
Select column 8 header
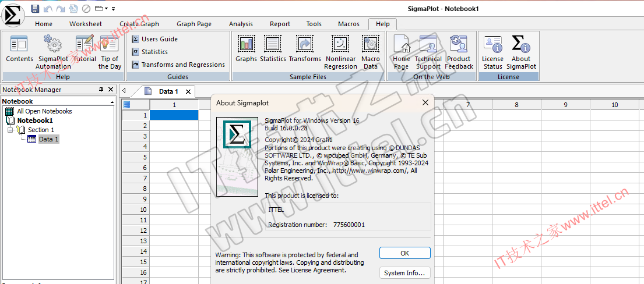[x=517, y=105]
